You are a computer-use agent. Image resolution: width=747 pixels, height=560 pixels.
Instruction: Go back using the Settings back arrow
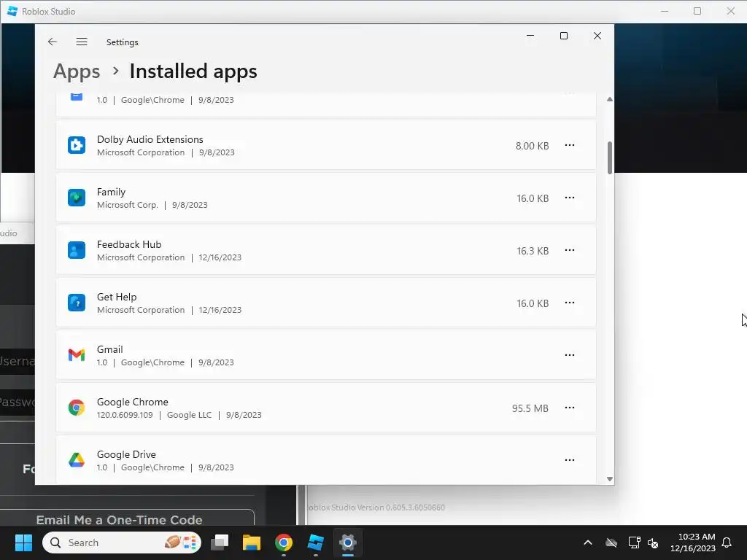coord(53,42)
